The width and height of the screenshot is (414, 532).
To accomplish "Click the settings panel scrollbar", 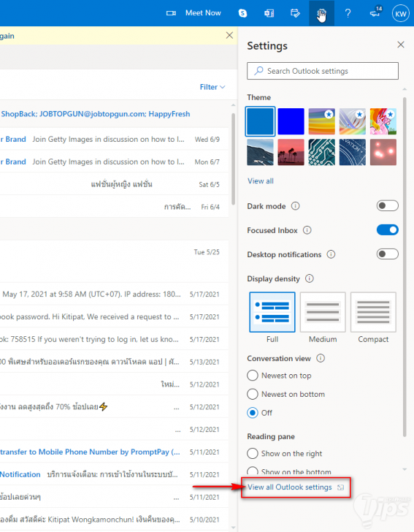I will click(x=405, y=267).
